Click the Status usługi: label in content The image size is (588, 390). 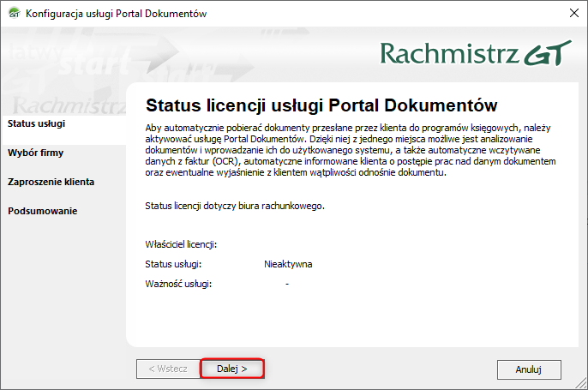click(x=173, y=264)
